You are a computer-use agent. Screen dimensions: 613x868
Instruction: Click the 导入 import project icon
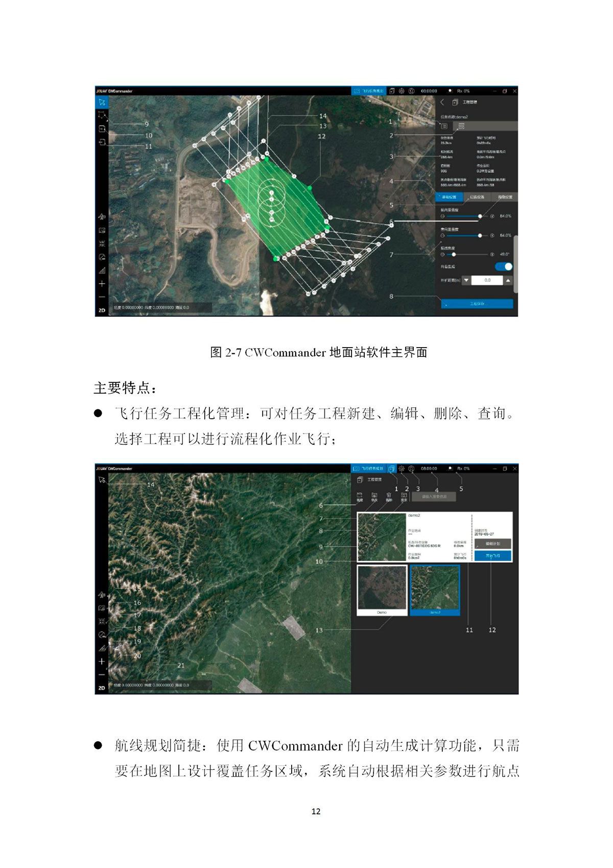[x=374, y=497]
